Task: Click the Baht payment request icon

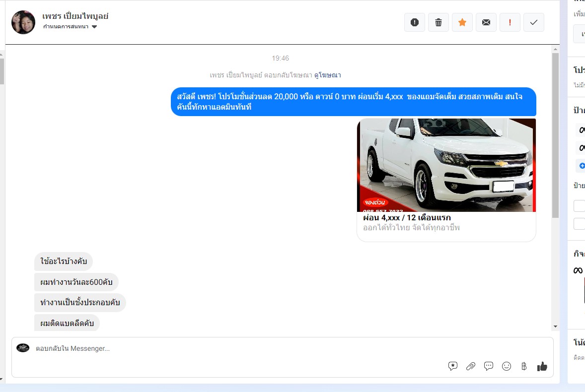Action: tap(524, 366)
